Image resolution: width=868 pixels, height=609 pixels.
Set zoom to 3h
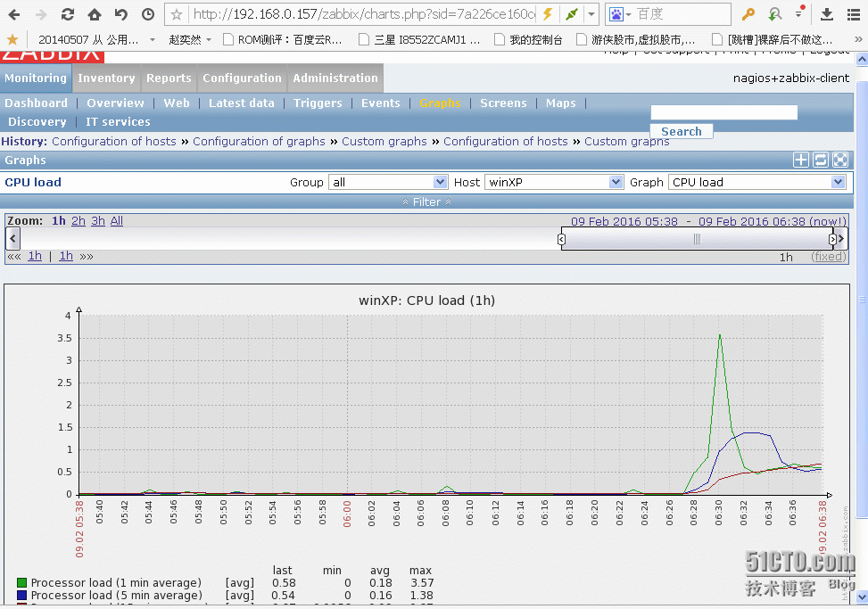coord(98,221)
